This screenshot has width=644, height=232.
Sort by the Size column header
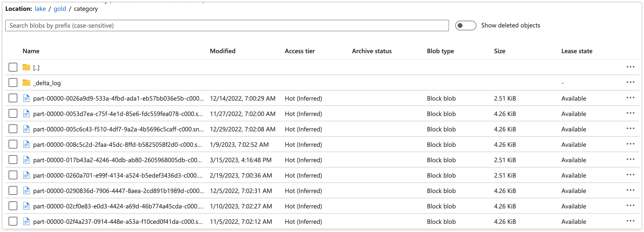pos(499,51)
